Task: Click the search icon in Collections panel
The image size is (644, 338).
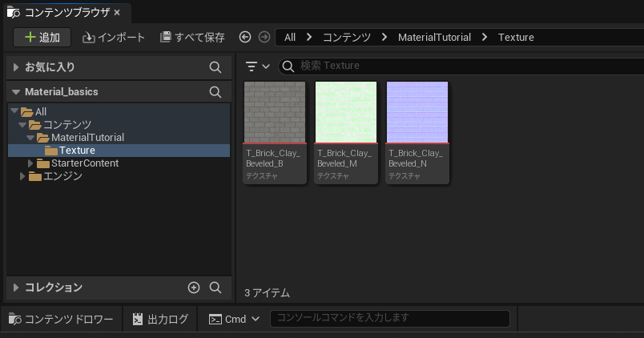Action: [x=215, y=288]
